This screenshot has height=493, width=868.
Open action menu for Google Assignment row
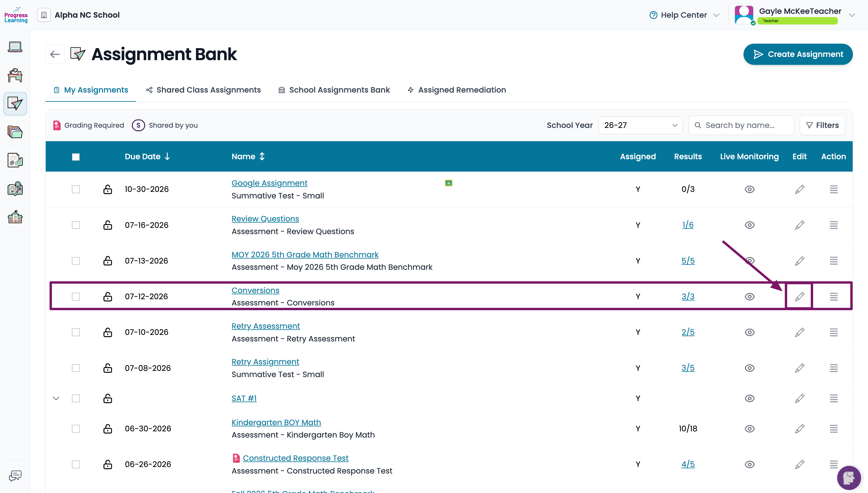833,189
